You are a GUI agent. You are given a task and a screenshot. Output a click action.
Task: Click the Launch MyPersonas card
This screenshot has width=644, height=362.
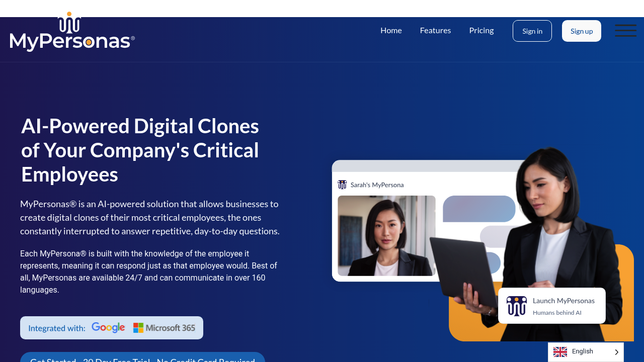pyautogui.click(x=552, y=306)
